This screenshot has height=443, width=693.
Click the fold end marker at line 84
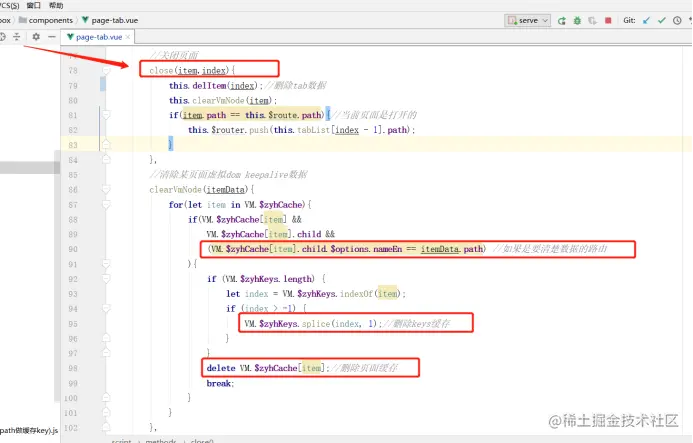click(106, 159)
